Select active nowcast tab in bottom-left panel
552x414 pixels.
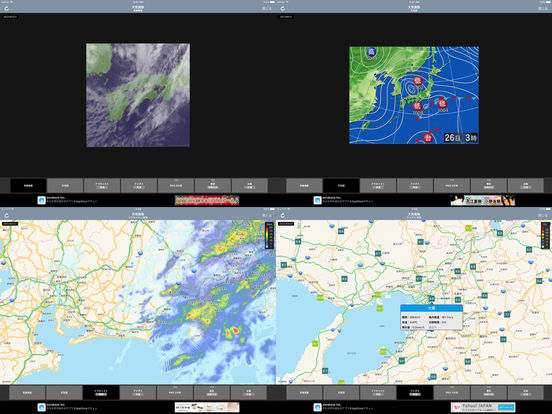(x=101, y=393)
